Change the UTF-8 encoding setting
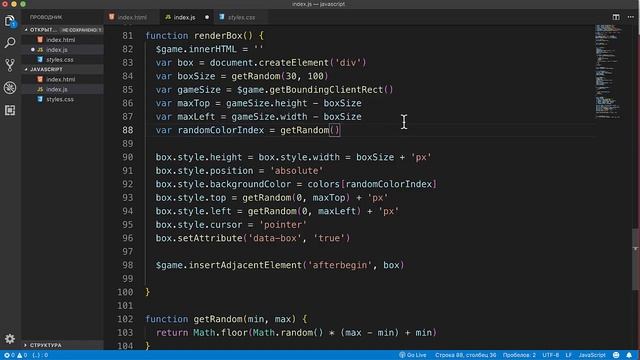 click(x=551, y=355)
